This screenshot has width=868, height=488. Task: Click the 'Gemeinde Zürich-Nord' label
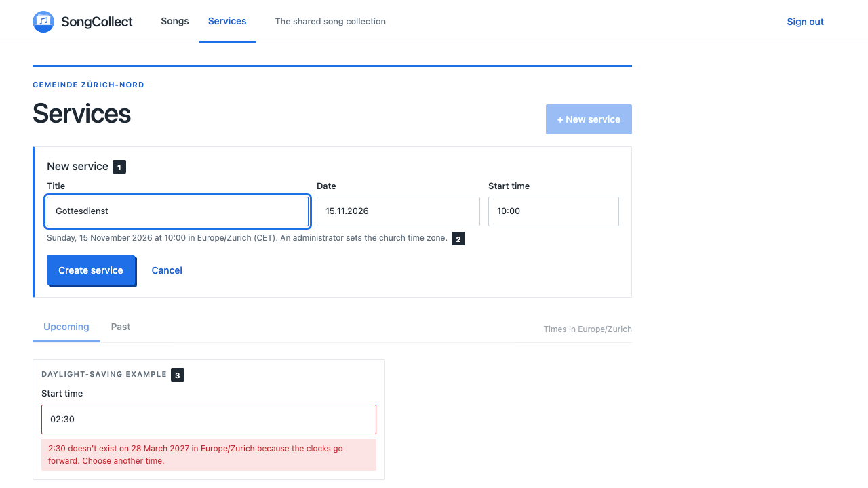point(88,85)
